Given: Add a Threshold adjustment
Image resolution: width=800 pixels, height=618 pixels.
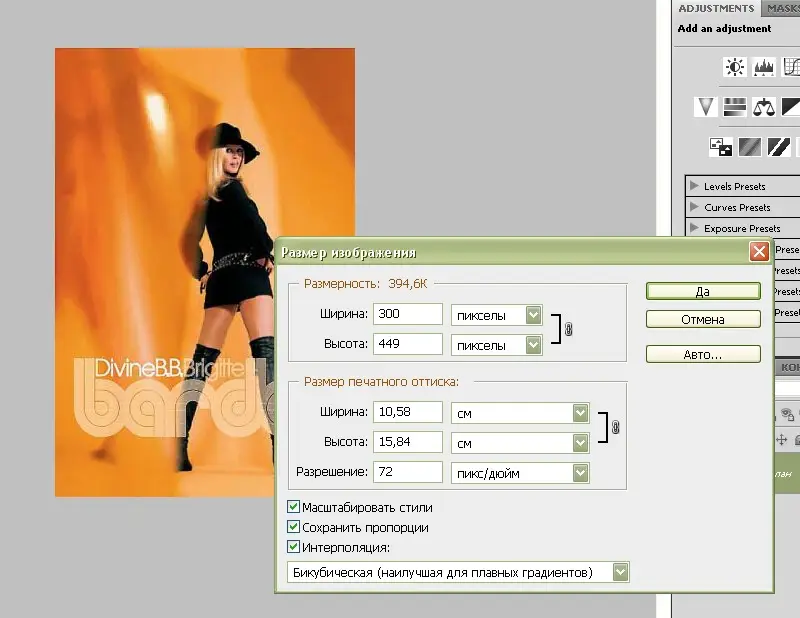Looking at the screenshot, I should pos(779,147).
